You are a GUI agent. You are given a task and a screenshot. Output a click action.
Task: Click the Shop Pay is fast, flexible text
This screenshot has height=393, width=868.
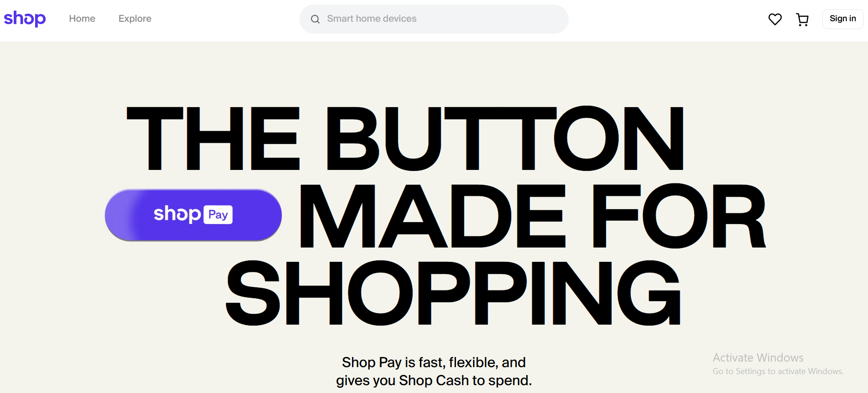coord(434,363)
